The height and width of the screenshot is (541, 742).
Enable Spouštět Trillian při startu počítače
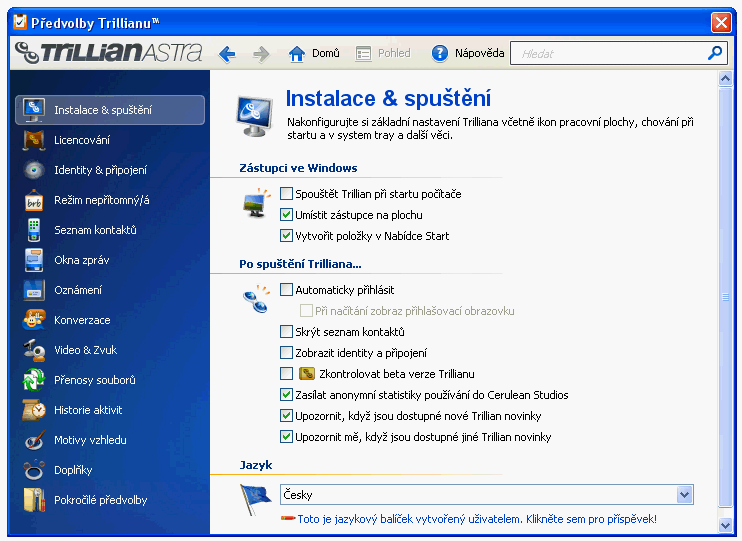tap(286, 194)
